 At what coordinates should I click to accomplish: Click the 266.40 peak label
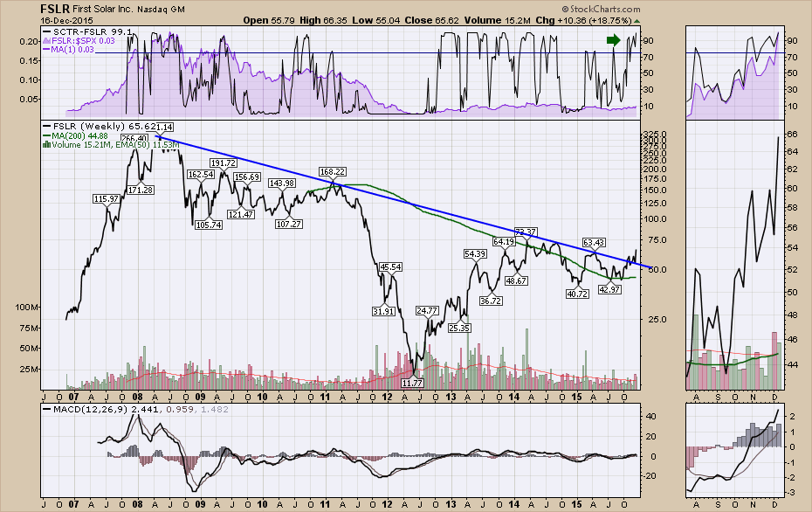(134, 138)
